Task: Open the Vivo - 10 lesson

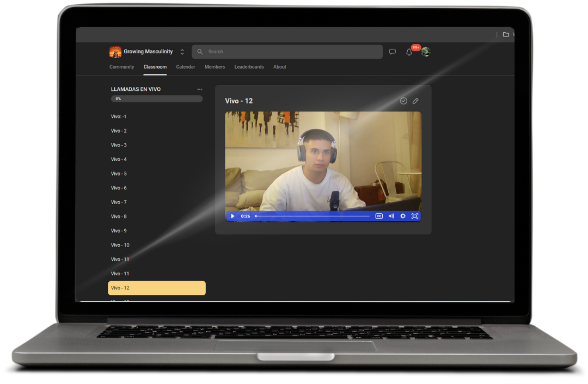Action: 120,245
